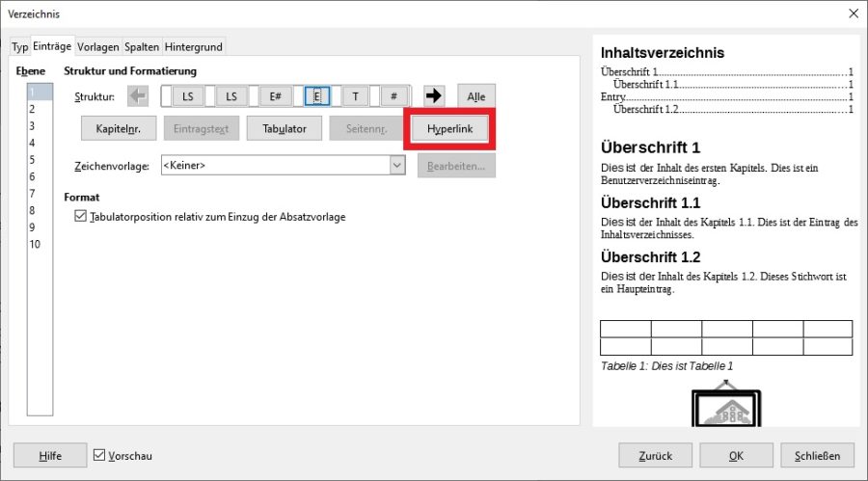The width and height of the screenshot is (868, 481).
Task: Select level 4 in the Ebene list
Action: point(40,143)
